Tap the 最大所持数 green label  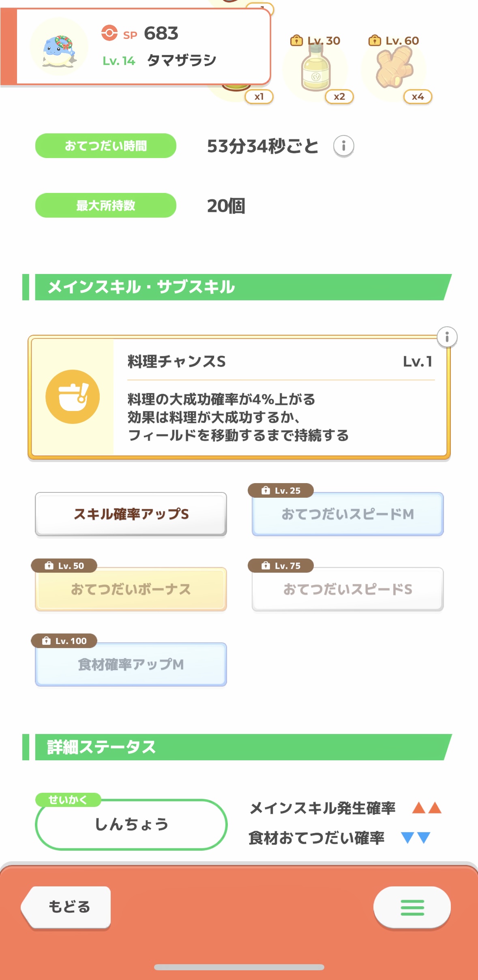click(x=106, y=205)
